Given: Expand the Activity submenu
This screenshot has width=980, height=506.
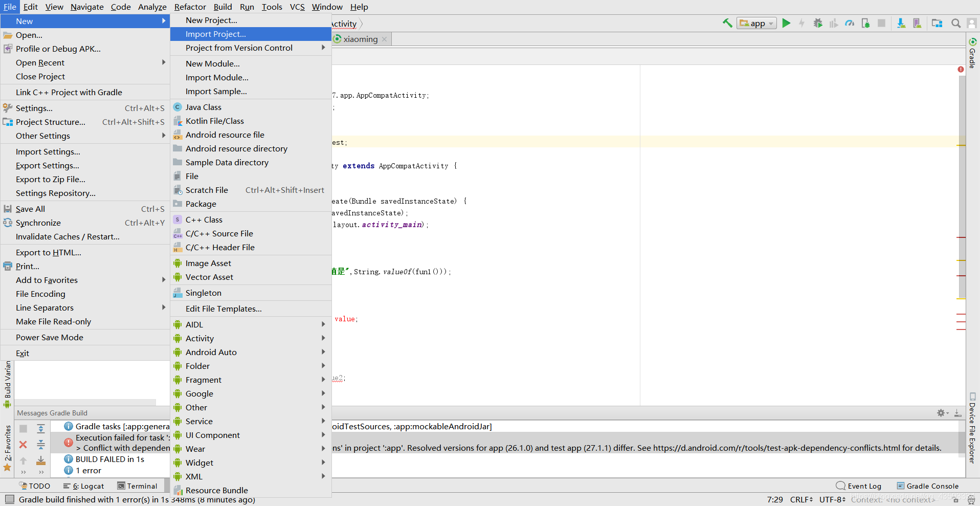Looking at the screenshot, I should pos(251,338).
